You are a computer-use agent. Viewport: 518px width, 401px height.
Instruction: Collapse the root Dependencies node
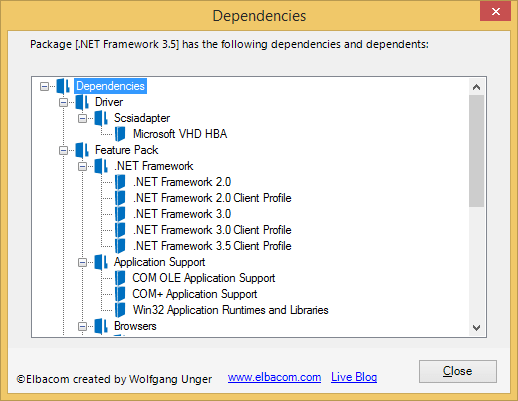(44, 86)
